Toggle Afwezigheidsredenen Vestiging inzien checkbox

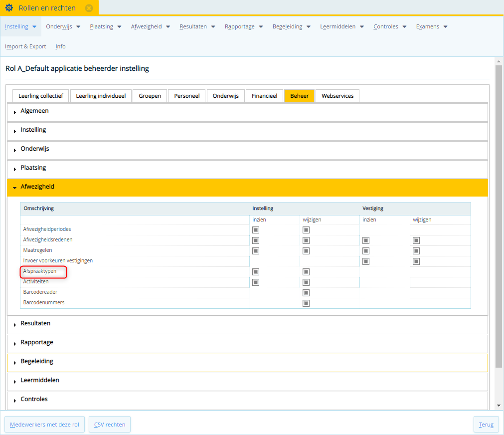click(366, 240)
